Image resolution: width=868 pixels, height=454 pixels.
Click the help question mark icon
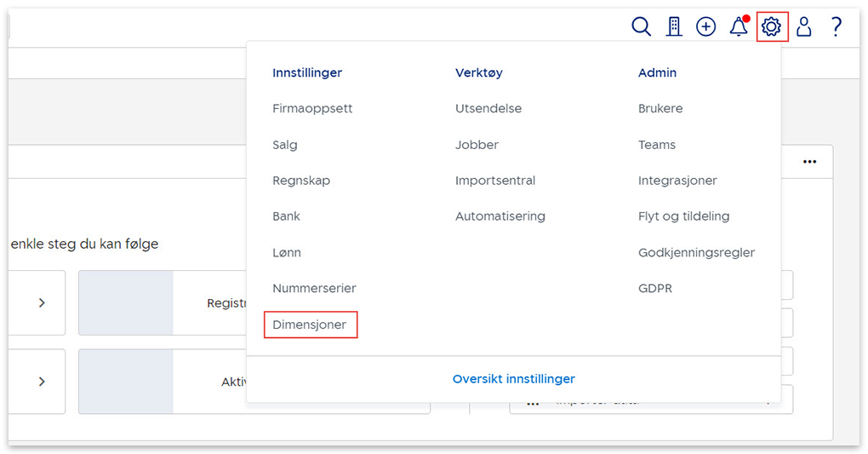click(836, 27)
